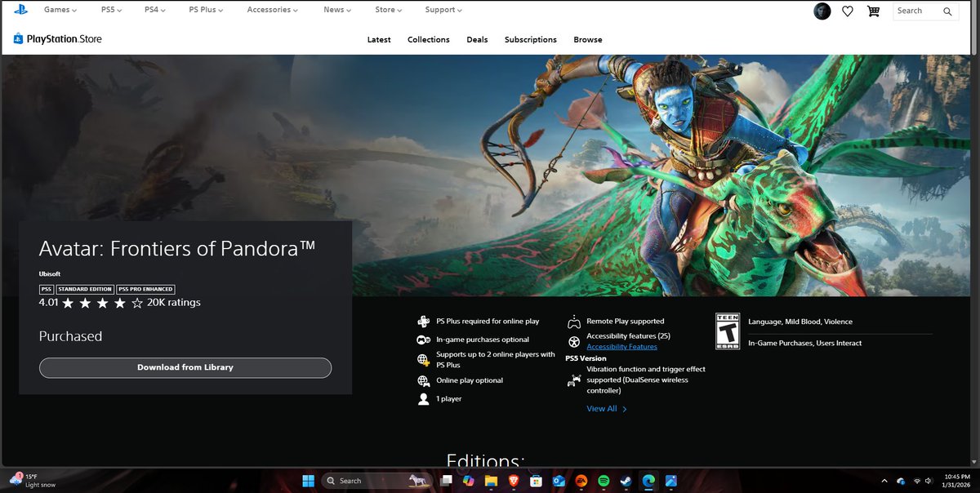
Task: Click the View All link
Action: point(607,408)
